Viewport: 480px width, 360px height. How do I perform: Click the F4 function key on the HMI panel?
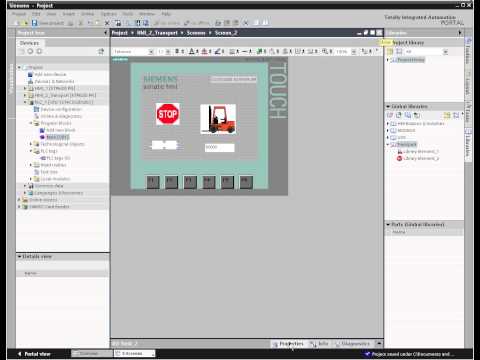(x=209, y=182)
